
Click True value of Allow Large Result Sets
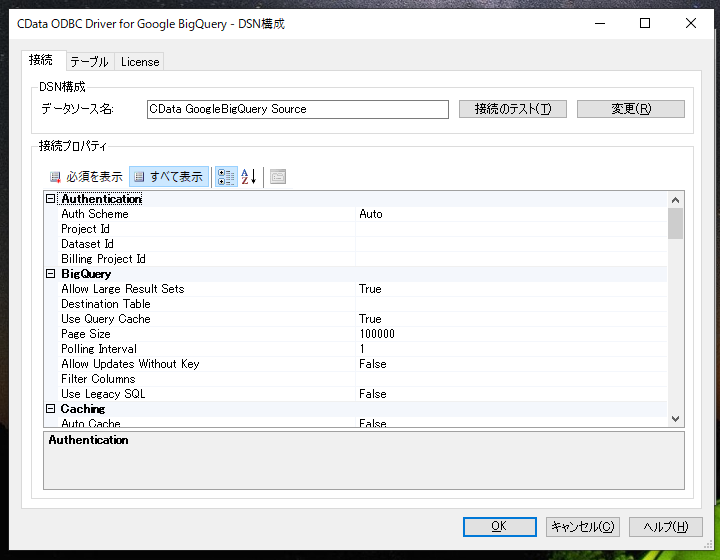click(370, 289)
